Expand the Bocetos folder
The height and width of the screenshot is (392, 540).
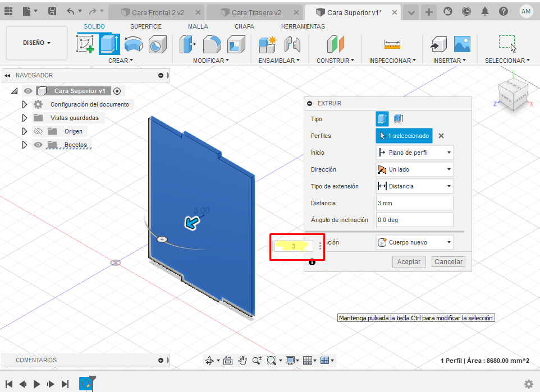tap(24, 145)
